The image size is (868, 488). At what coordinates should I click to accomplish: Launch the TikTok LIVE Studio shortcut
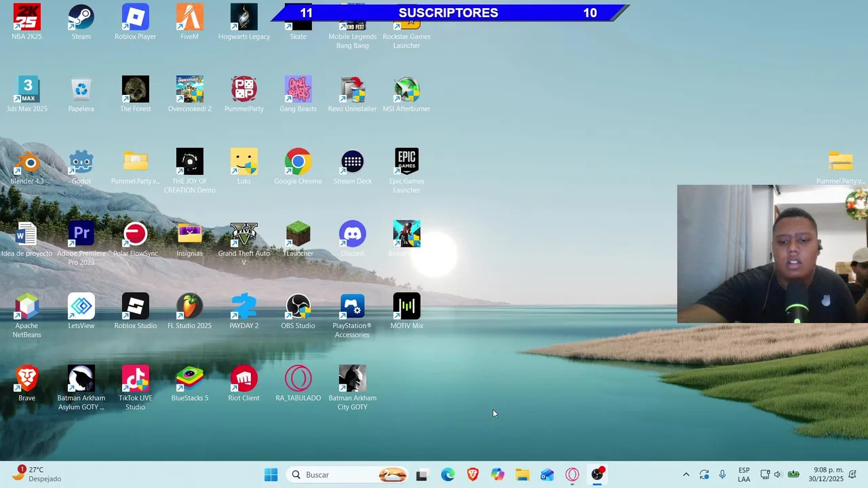point(136,380)
